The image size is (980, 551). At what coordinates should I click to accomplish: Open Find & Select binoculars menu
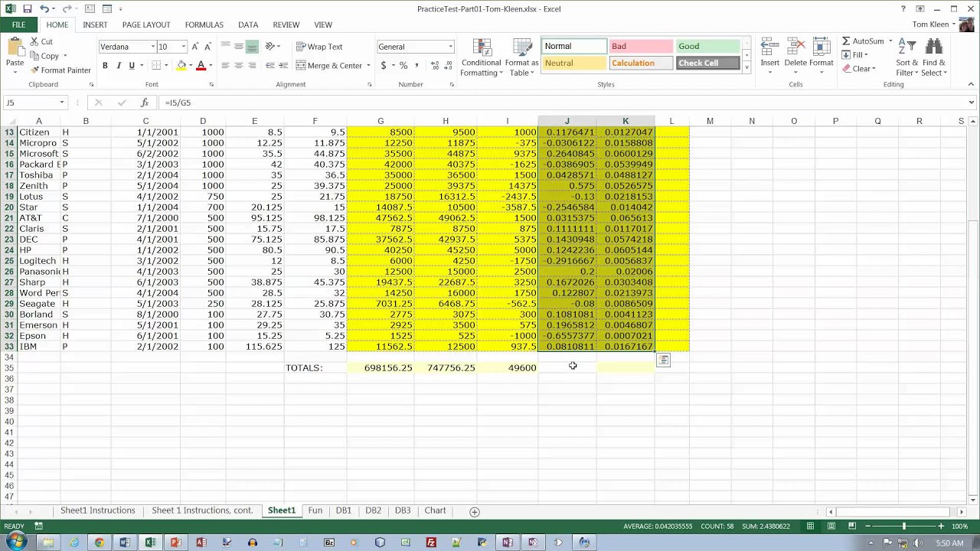click(934, 57)
